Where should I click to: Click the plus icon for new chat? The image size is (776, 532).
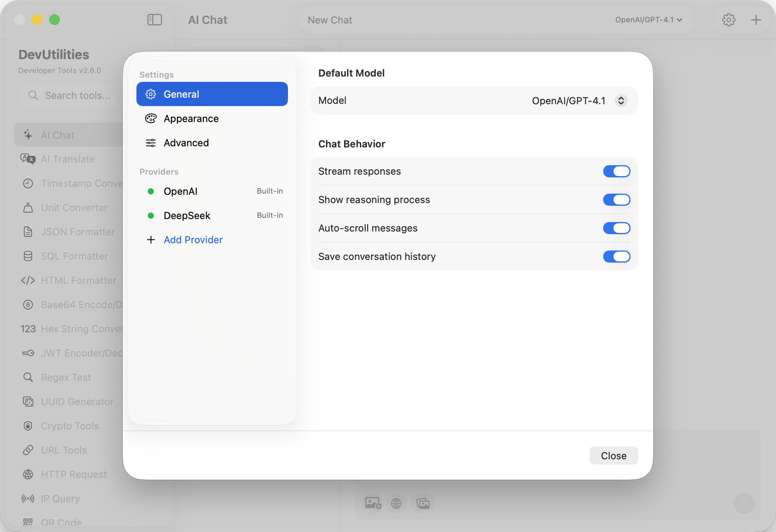click(x=756, y=20)
